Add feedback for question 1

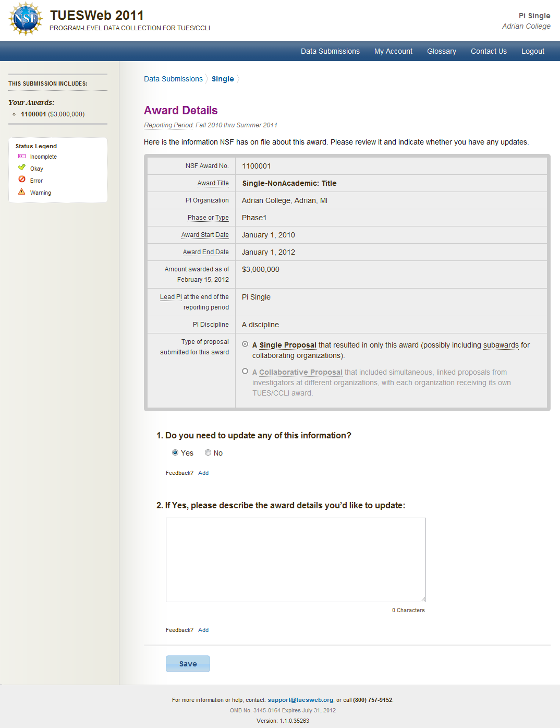click(x=203, y=473)
